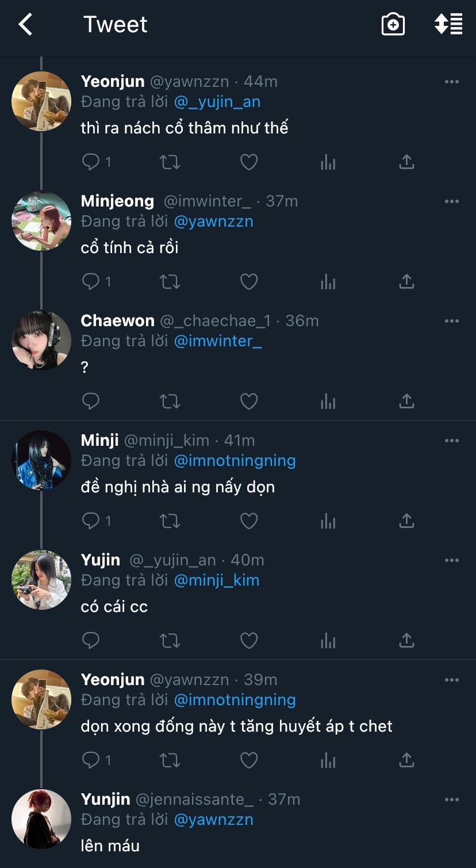This screenshot has width=476, height=868.
Task: Share Yujin's "có cái cc" tweet
Action: point(406,640)
